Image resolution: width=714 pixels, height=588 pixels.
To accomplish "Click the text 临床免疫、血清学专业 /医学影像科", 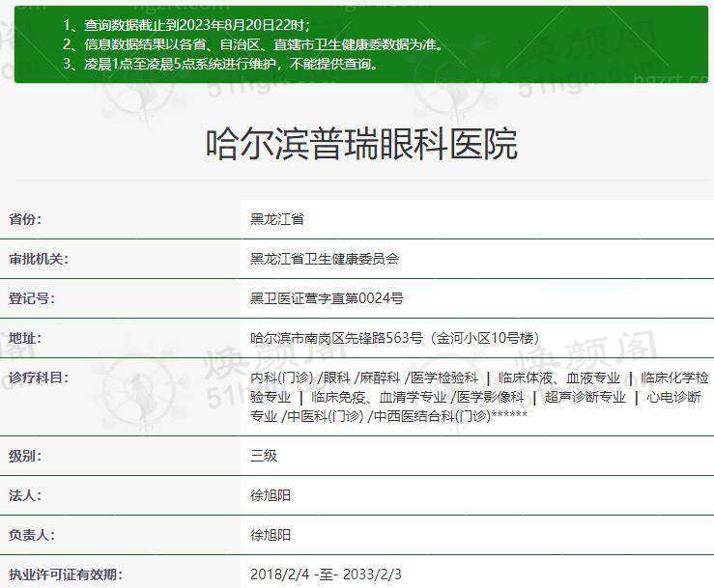I will [417, 397].
